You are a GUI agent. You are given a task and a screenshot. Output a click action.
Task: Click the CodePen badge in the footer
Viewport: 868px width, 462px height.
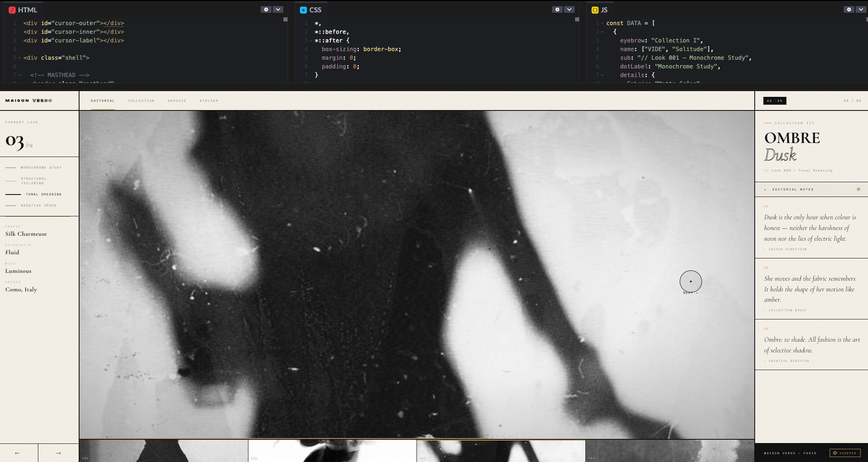(x=845, y=453)
